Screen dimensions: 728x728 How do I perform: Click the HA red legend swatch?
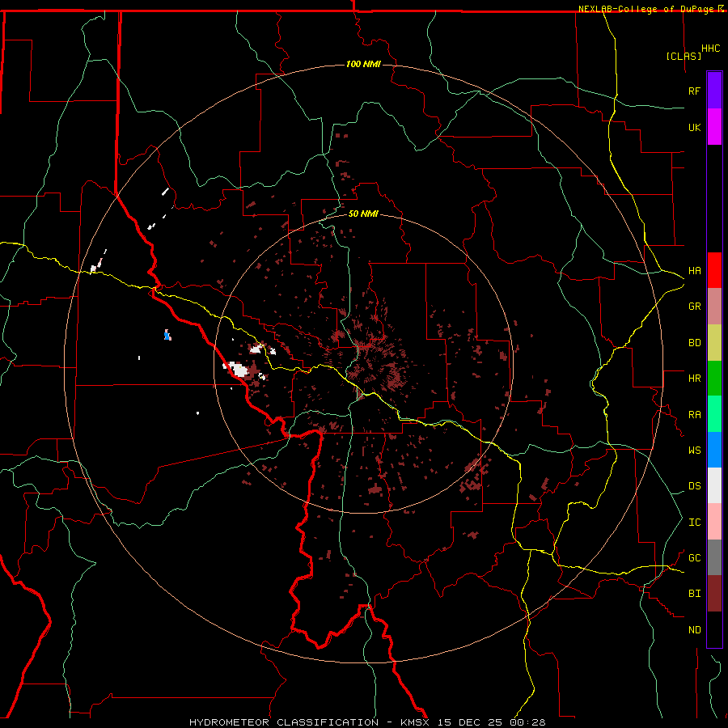coord(714,270)
